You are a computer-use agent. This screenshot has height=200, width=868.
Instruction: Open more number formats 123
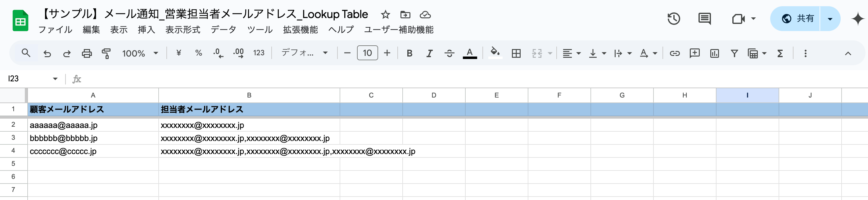click(259, 53)
